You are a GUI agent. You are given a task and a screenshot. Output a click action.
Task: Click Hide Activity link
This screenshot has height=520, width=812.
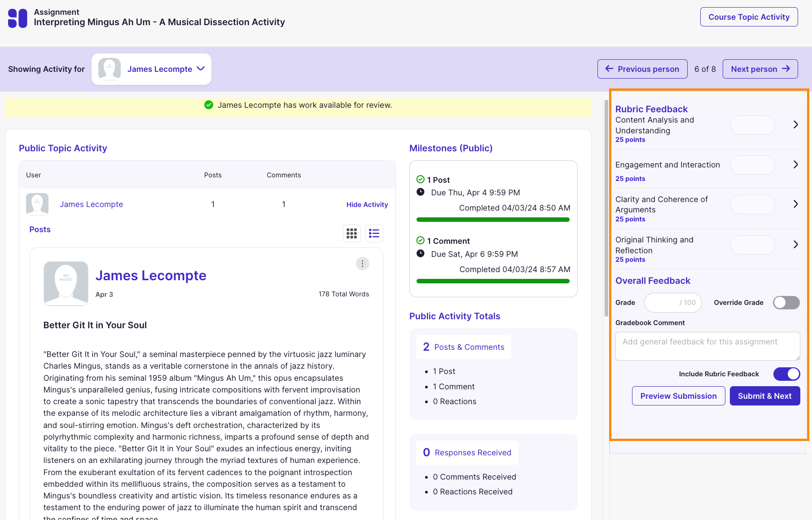[x=367, y=205]
